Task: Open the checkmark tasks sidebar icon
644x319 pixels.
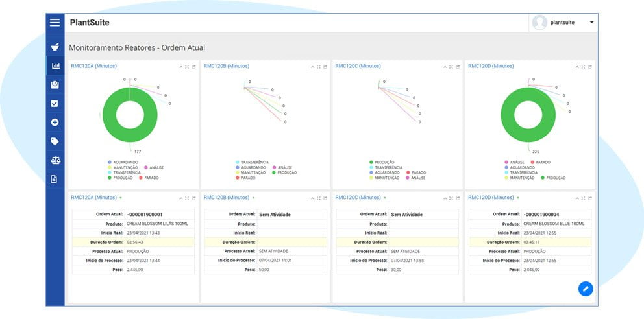Action: click(x=55, y=103)
